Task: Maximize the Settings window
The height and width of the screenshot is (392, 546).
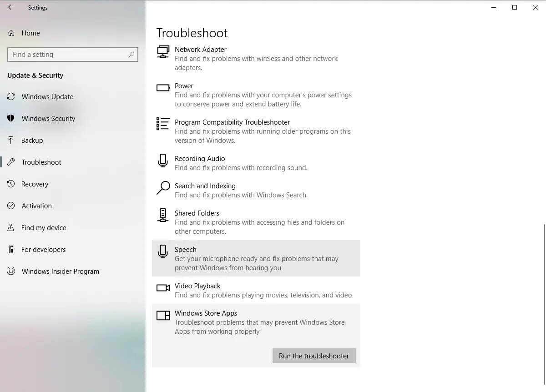Action: [x=515, y=7]
